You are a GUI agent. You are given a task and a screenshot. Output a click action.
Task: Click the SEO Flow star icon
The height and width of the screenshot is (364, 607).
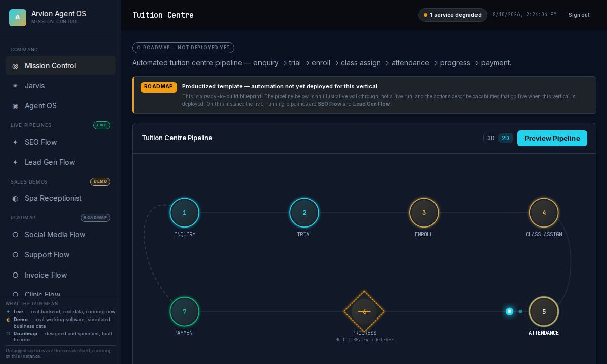coord(15,142)
